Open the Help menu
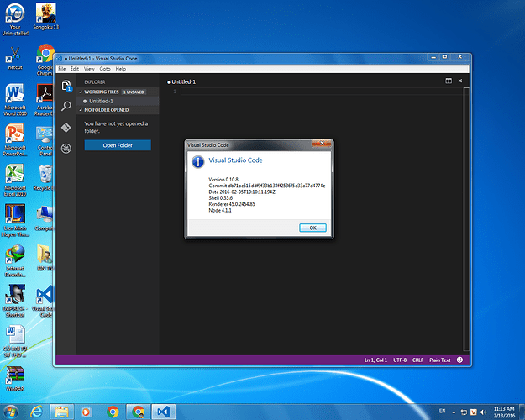 coord(121,69)
